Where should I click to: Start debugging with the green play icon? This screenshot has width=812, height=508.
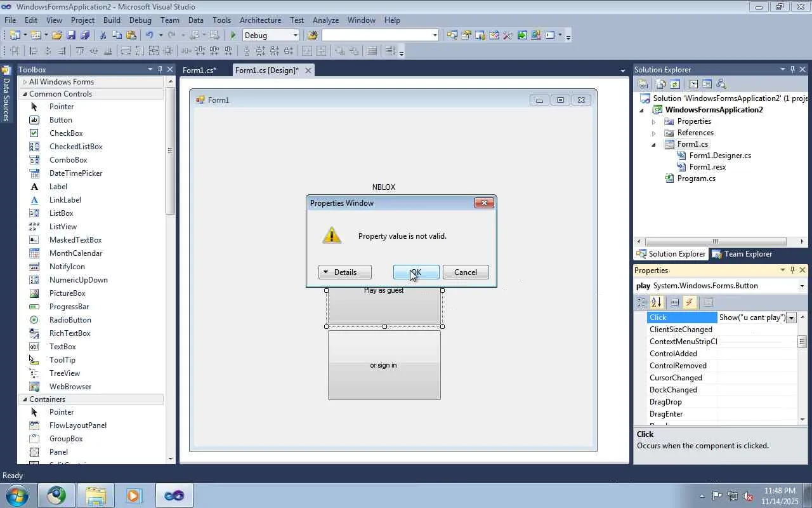coord(233,36)
